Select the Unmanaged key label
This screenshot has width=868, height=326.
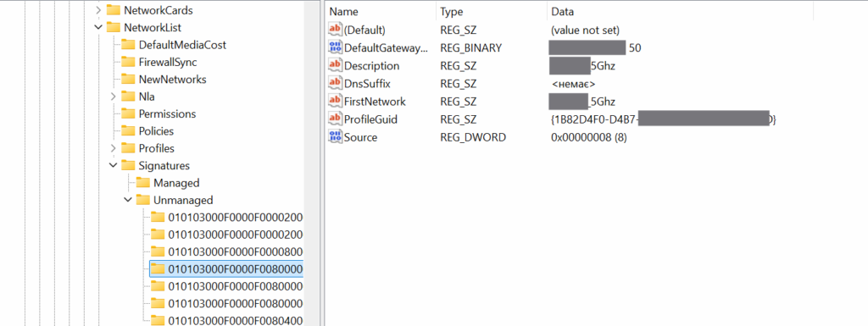pos(183,200)
